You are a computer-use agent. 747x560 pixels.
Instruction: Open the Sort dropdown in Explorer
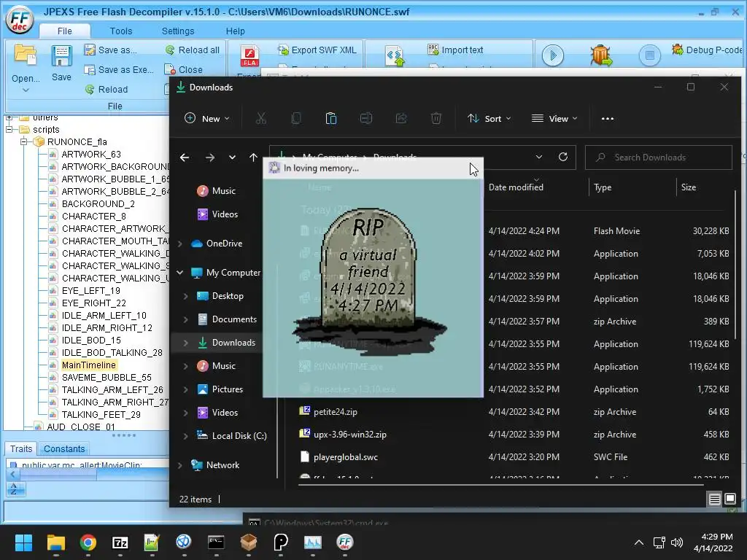click(489, 119)
